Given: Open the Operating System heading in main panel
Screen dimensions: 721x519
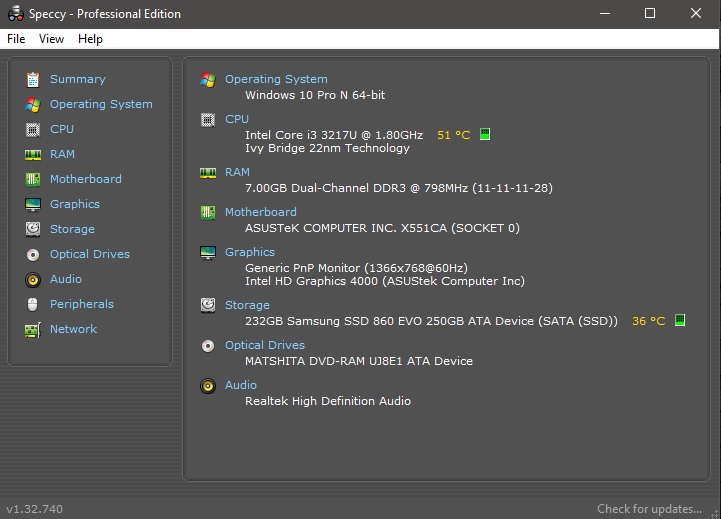Looking at the screenshot, I should (276, 79).
